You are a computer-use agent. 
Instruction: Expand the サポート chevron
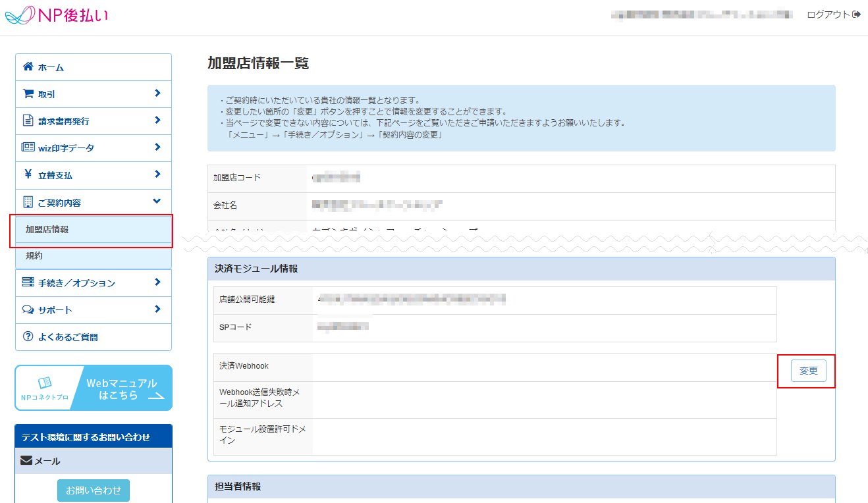tap(157, 309)
